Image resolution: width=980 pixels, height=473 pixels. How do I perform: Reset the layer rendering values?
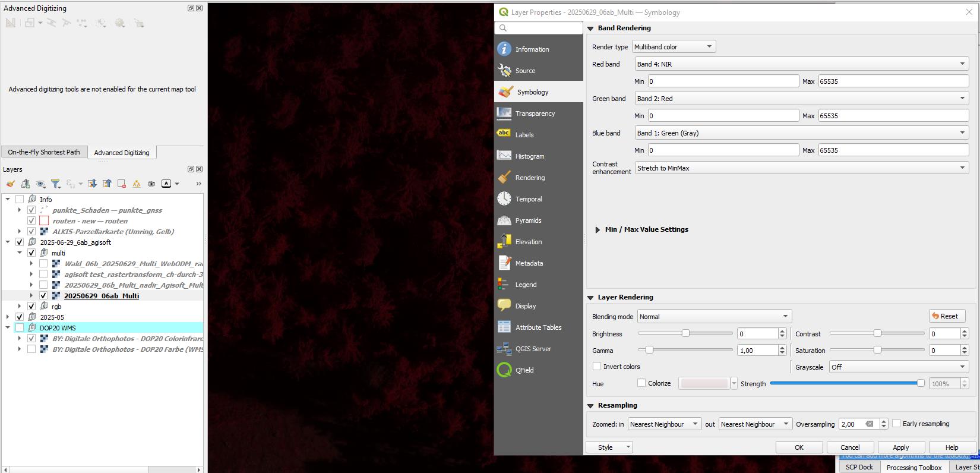point(947,316)
